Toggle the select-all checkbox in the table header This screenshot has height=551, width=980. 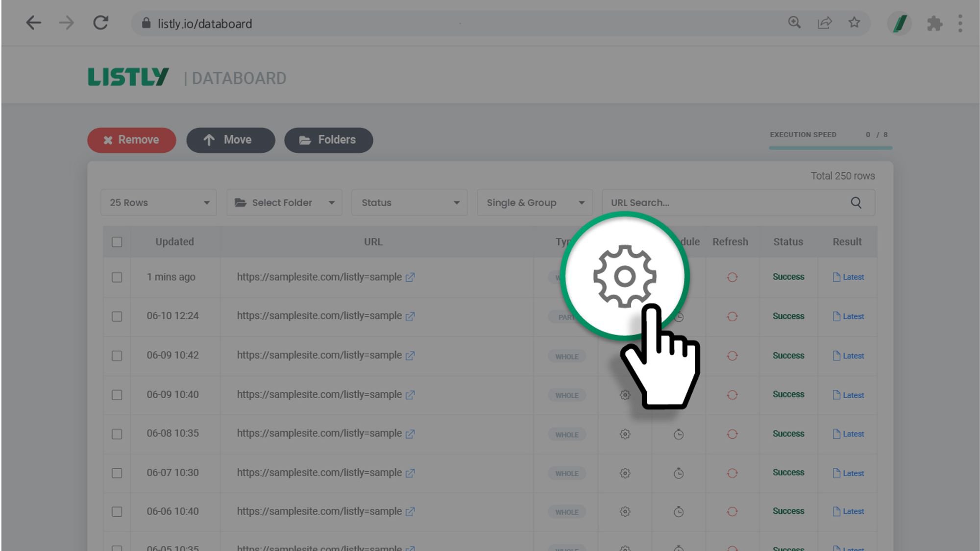(x=117, y=242)
